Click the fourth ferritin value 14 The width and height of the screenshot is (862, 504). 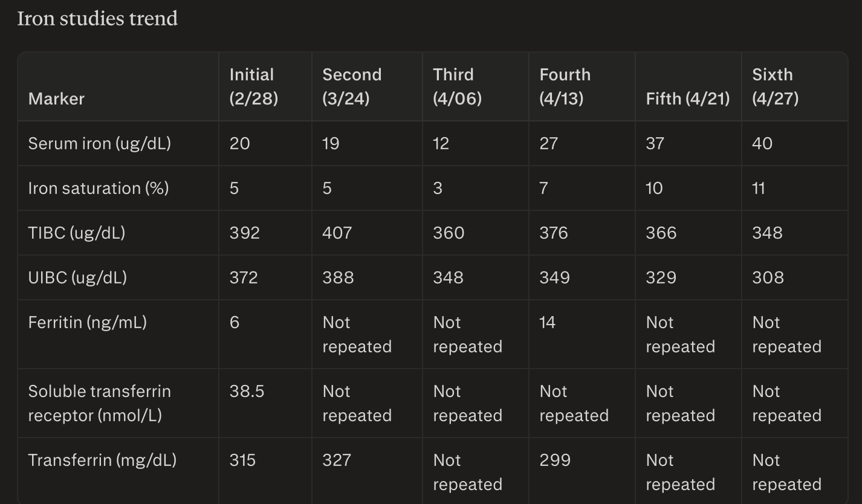[x=547, y=322]
